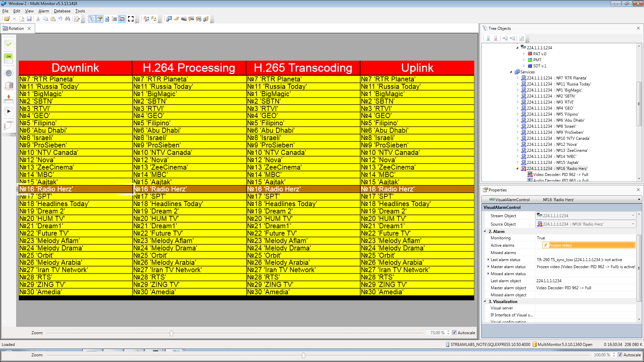Click H.264 Processing cell №5 'Filipino'
The width and height of the screenshot is (644, 362).
click(189, 123)
